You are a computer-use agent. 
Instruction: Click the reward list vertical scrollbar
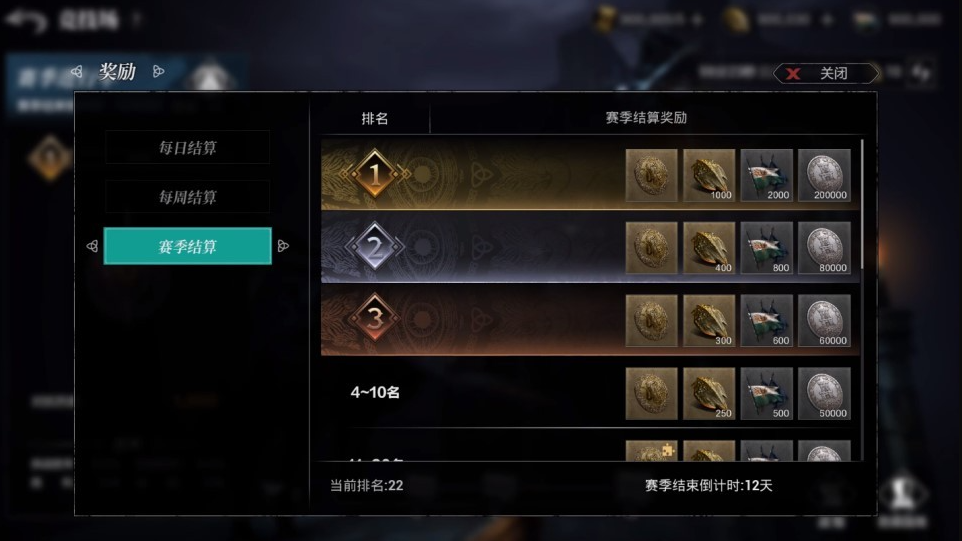pos(862,204)
